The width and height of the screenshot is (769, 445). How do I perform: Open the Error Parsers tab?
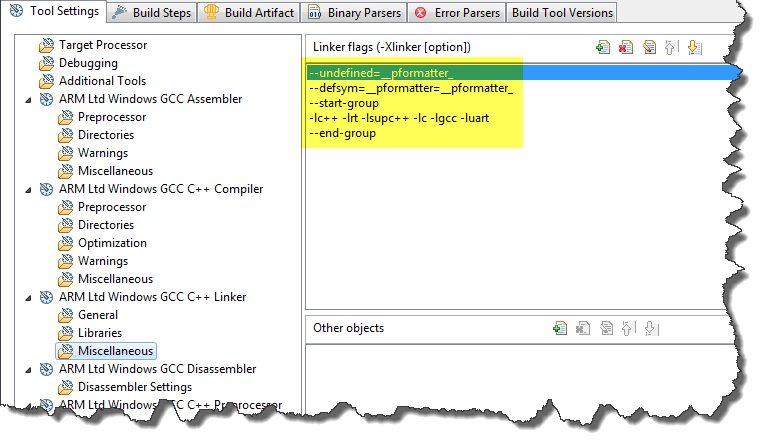(x=456, y=12)
